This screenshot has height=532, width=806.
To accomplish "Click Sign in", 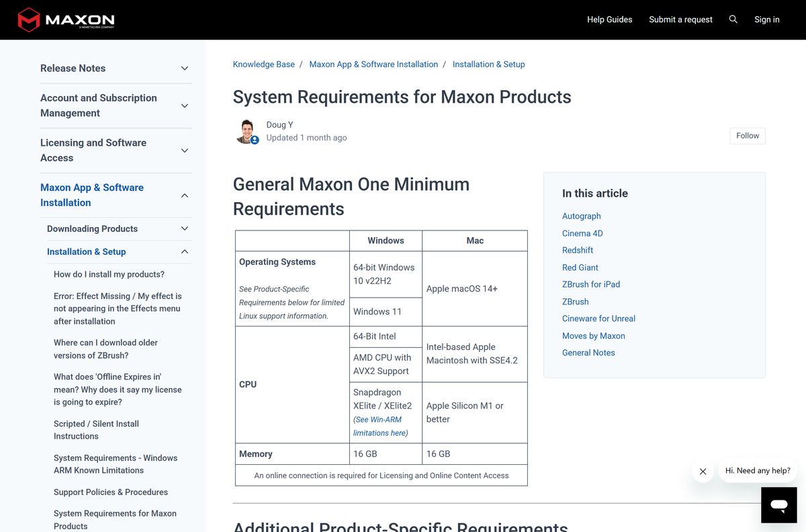I will pyautogui.click(x=767, y=19).
